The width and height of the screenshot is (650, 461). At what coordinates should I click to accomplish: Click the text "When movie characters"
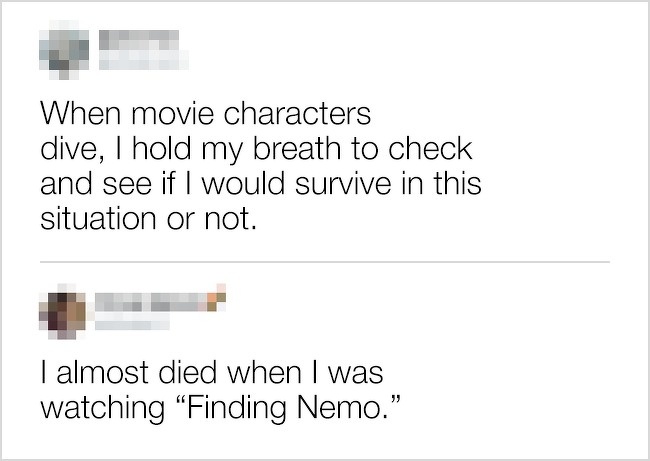206,113
